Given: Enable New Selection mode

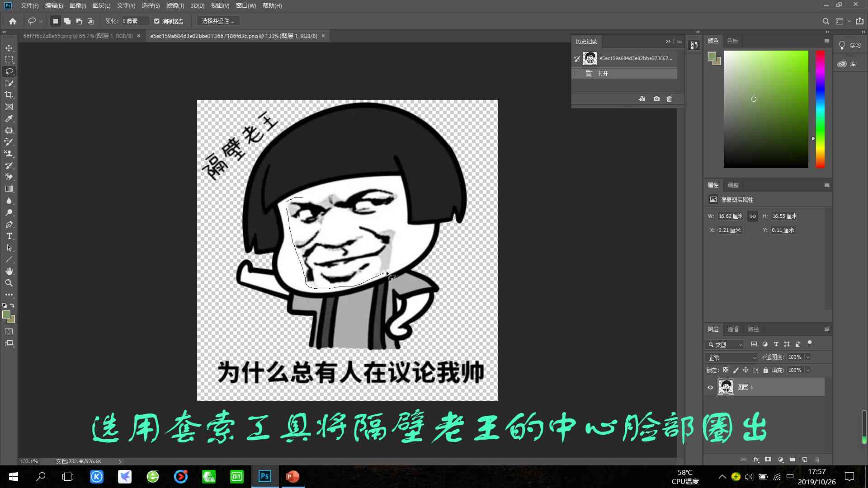Looking at the screenshot, I should point(56,21).
